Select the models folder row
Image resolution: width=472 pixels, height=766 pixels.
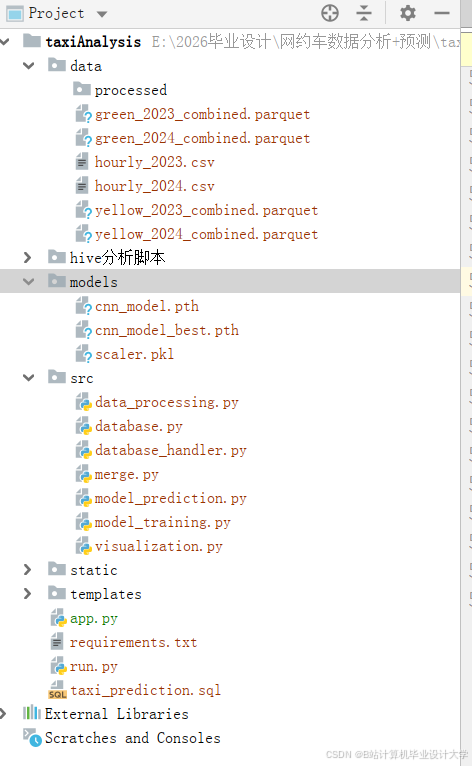(230, 281)
